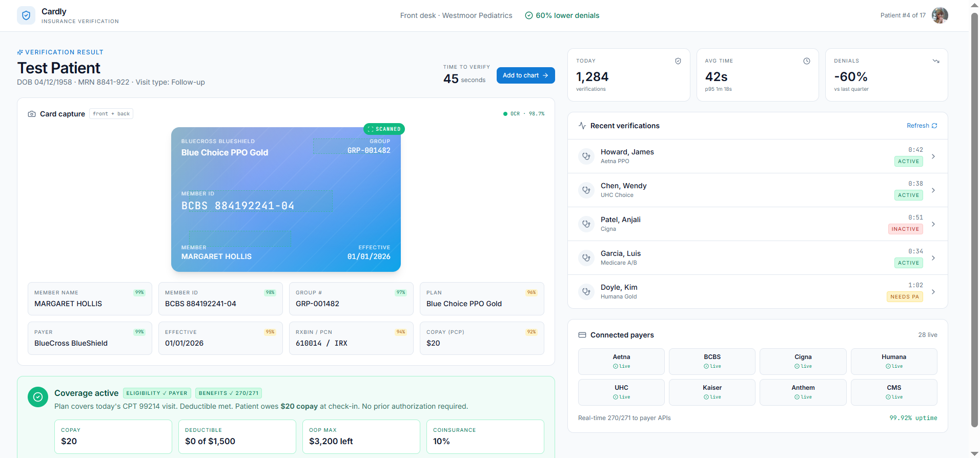
Task: Expand the Chen, Wendy verification row chevron
Action: 933,190
